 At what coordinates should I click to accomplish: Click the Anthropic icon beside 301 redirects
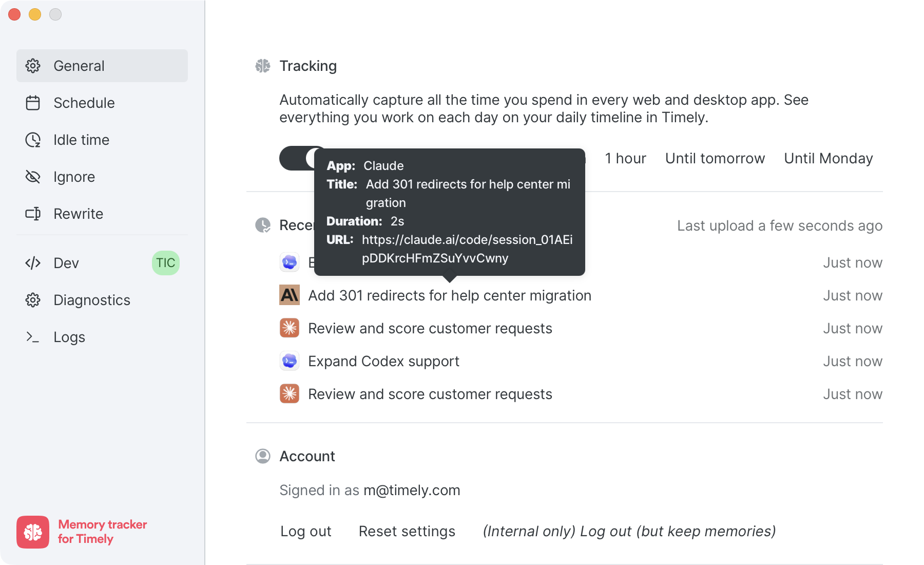(x=290, y=295)
